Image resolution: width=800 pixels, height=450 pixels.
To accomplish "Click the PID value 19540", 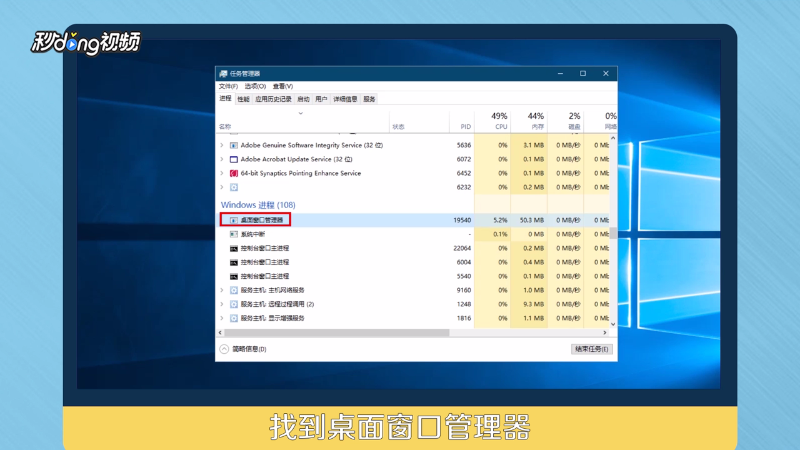I will click(462, 220).
